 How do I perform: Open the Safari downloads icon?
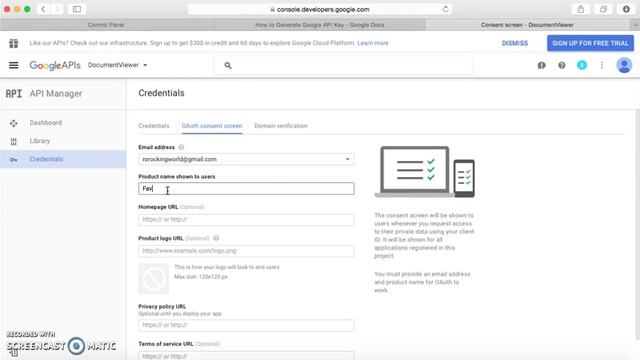pos(626,9)
